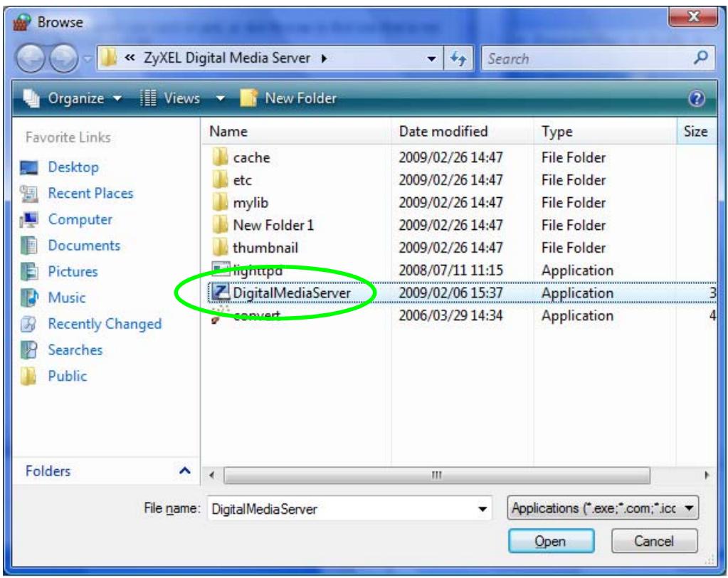Open the Applications file type dropdown

pyautogui.click(x=603, y=508)
